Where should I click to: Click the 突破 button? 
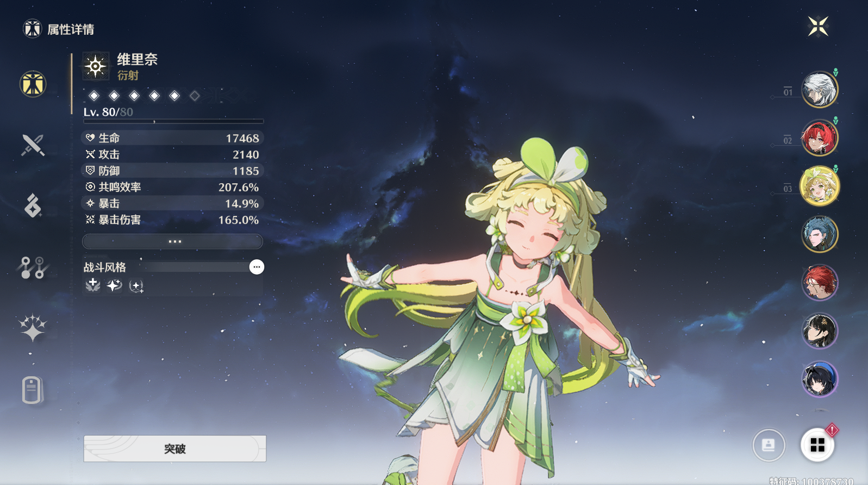coord(175,449)
